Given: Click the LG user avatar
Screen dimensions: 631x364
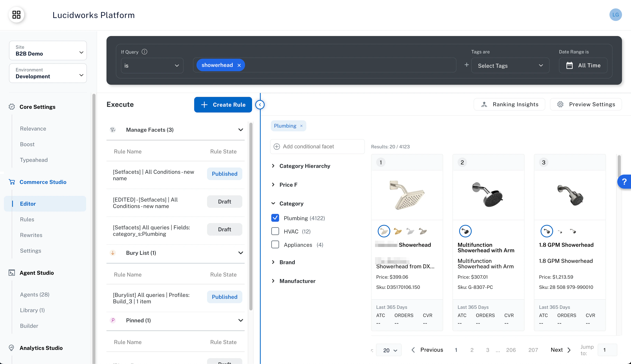Looking at the screenshot, I should [x=616, y=15].
